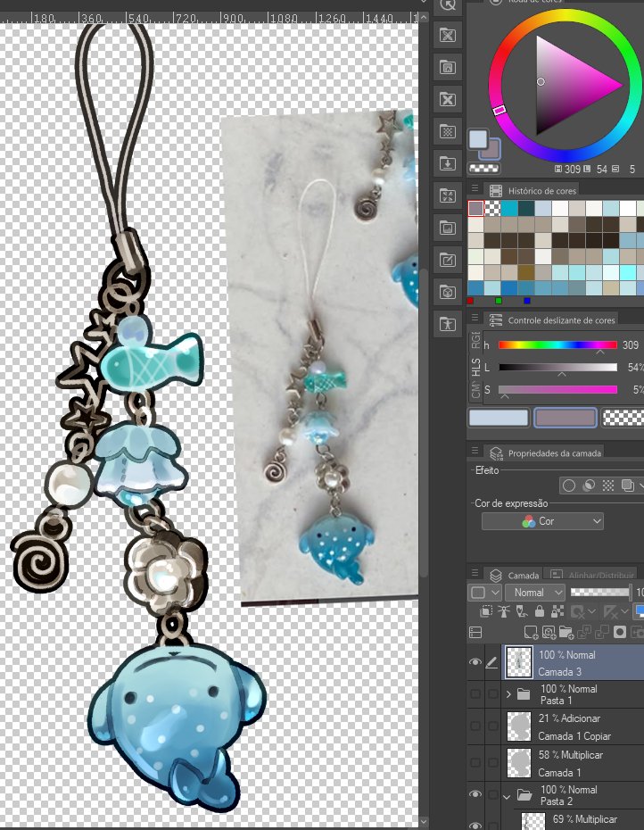The image size is (644, 830).
Task: Toggle two-pane layer view icon
Action: coord(475,632)
